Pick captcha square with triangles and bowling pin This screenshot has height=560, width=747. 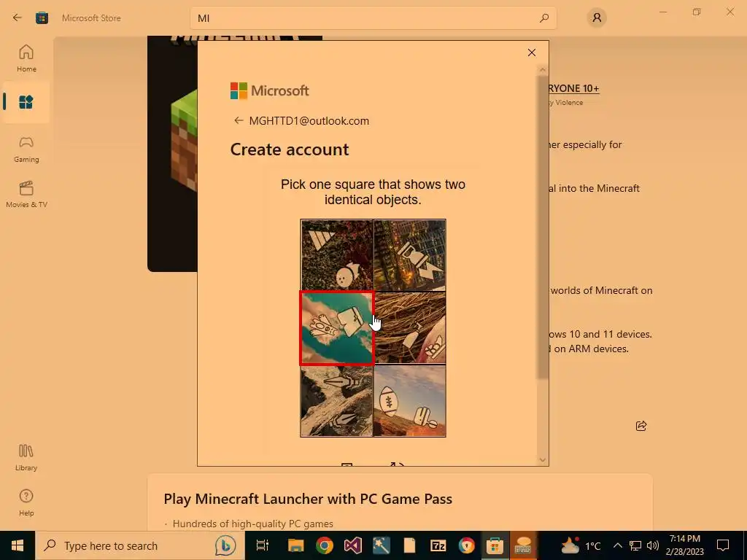[x=337, y=254]
